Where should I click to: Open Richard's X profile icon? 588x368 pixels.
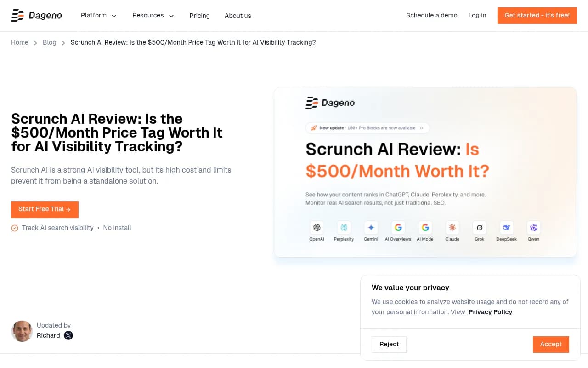pos(68,335)
